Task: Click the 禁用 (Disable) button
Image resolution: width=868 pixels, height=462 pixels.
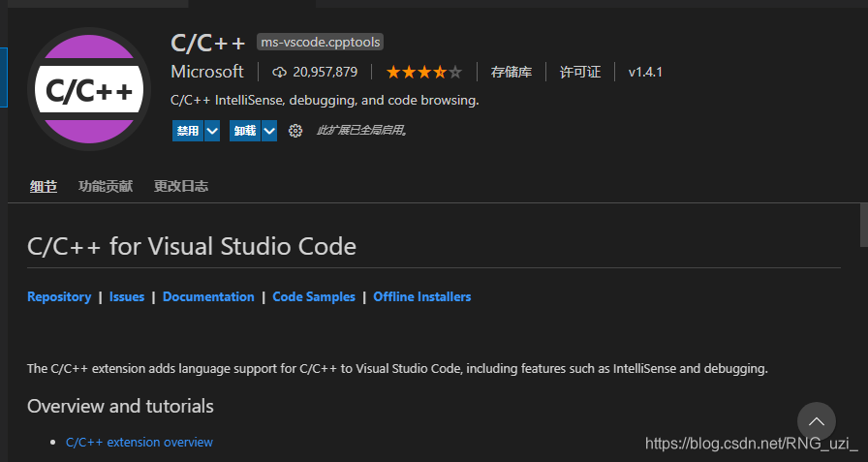Action: point(188,131)
